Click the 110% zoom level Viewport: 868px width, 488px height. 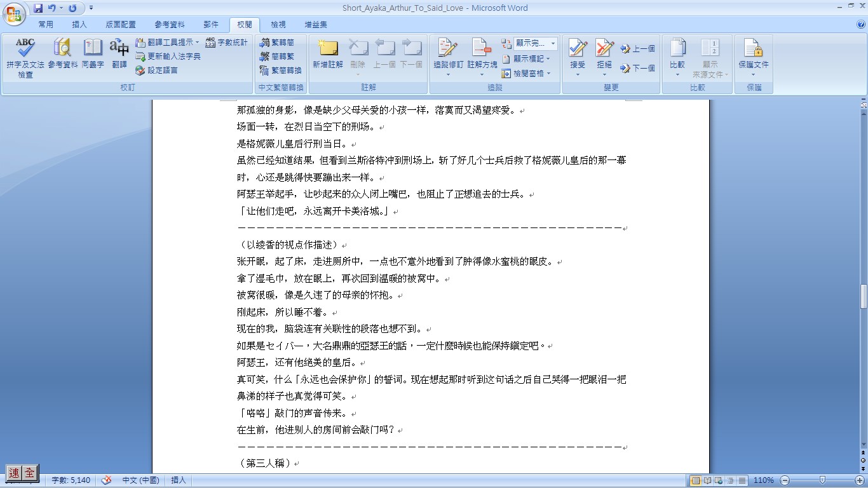[x=763, y=480]
